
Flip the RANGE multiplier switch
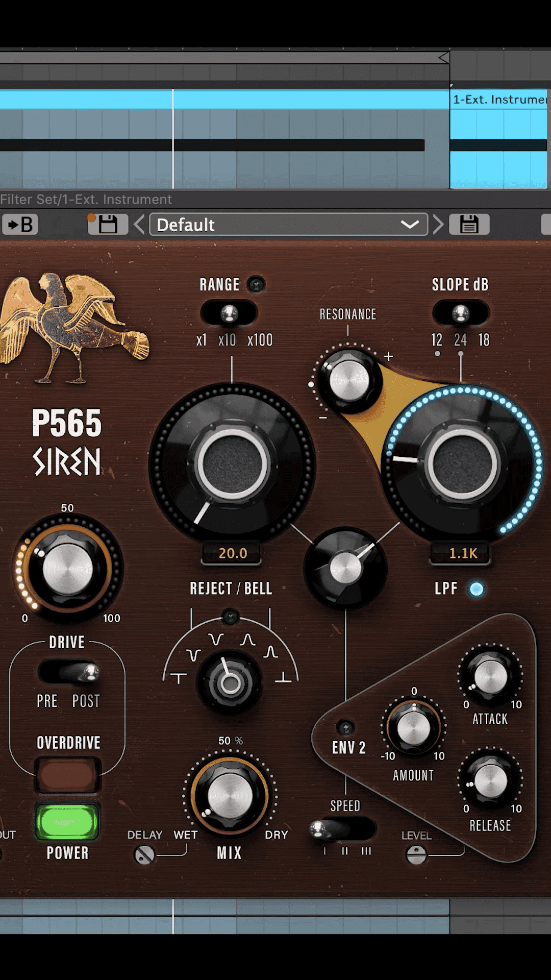229,313
